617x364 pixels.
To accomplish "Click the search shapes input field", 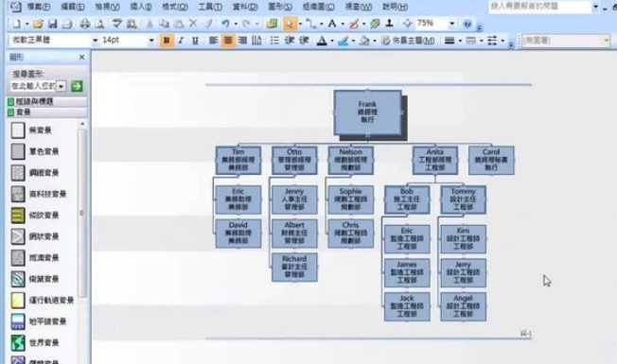I will tap(33, 86).
